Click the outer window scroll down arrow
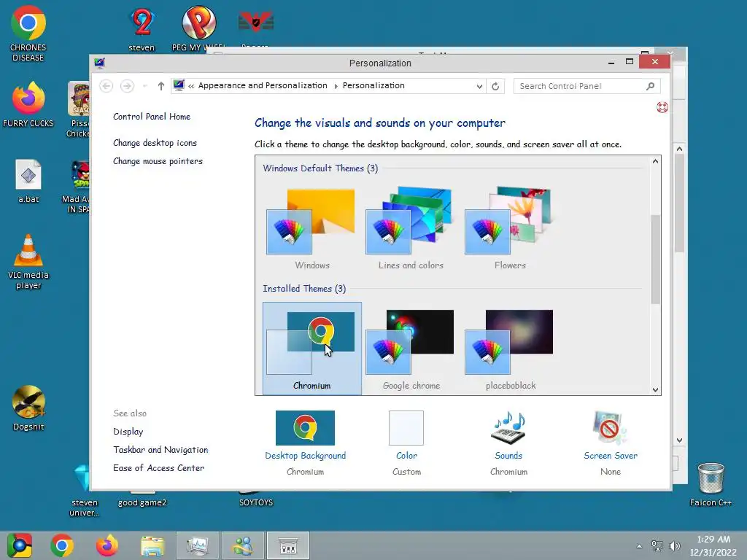 [x=679, y=440]
